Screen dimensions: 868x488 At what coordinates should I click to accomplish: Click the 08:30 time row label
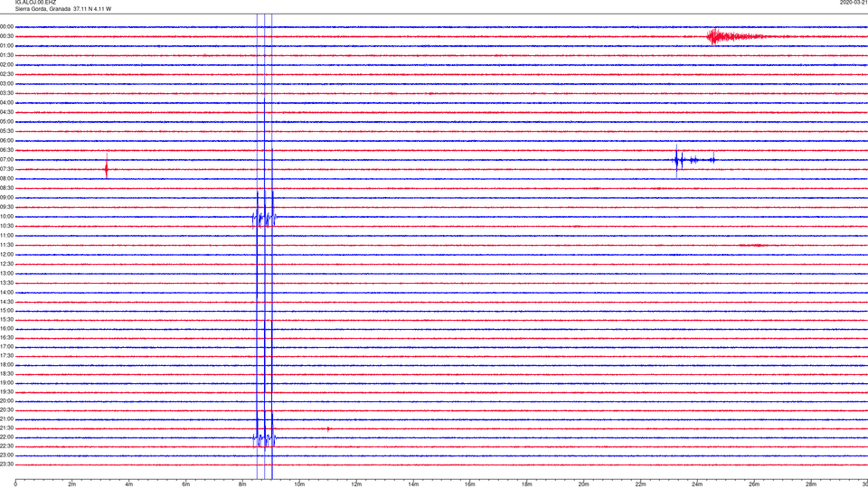point(6,188)
